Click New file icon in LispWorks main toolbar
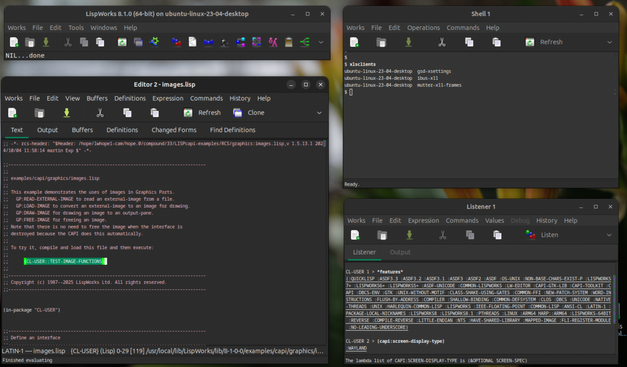Viewport: 627px width, 367px height. tap(14, 42)
